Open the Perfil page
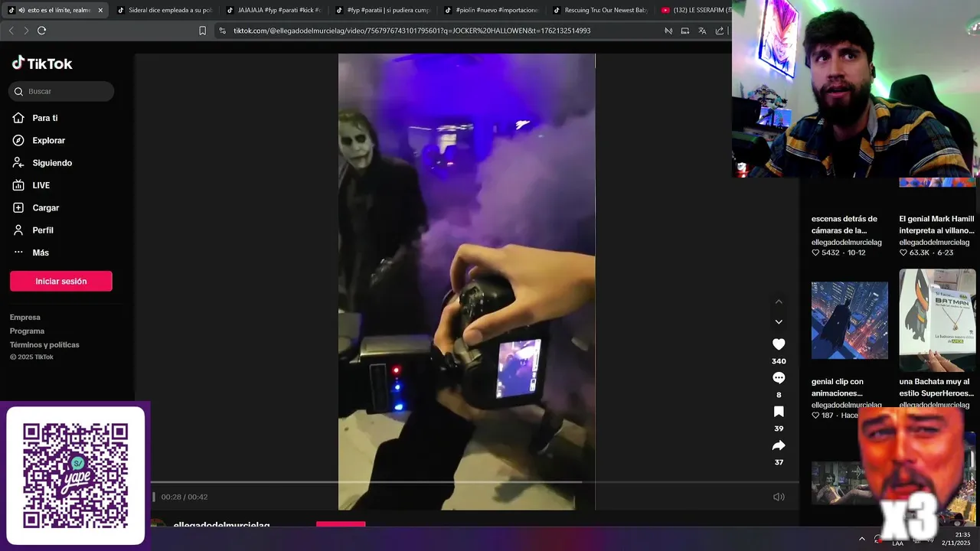 [x=33, y=230]
